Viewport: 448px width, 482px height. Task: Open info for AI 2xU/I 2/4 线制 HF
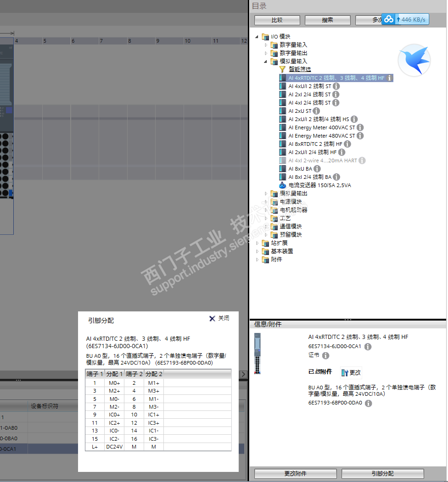coord(342,152)
